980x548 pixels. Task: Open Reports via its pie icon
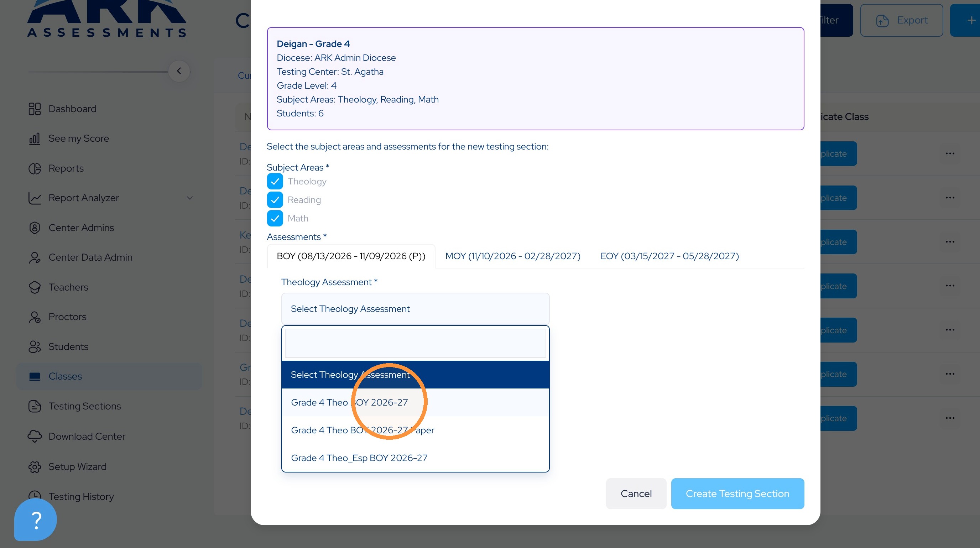coord(34,168)
